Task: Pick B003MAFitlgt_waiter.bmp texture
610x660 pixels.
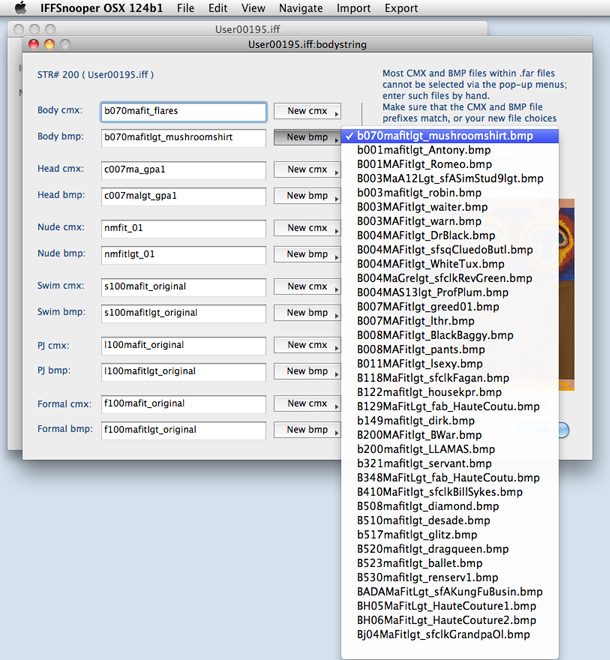Action: pyautogui.click(x=450, y=208)
